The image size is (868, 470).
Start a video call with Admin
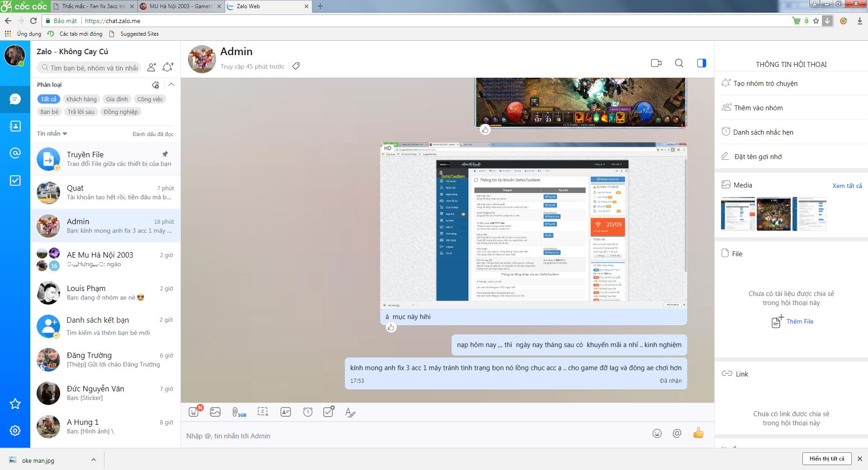656,63
